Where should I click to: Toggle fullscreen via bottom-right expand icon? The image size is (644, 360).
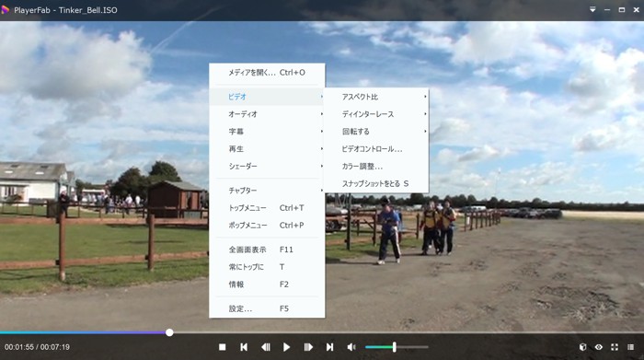[615, 347]
